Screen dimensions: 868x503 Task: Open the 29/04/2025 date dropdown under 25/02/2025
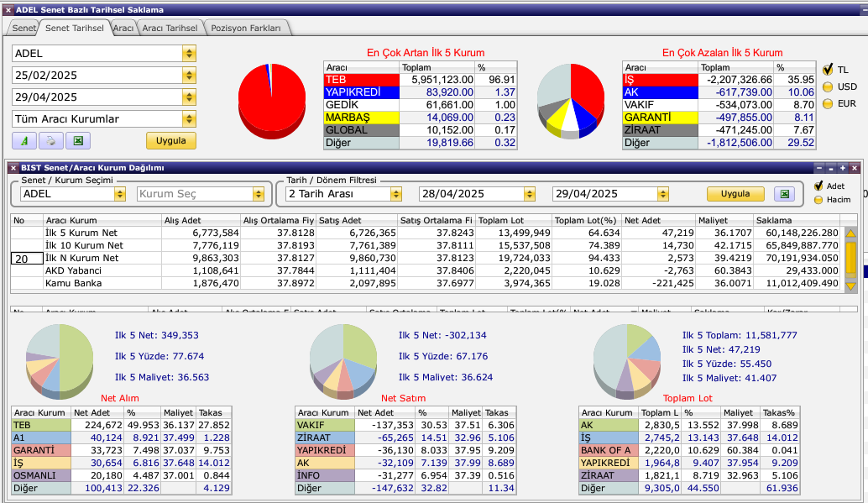pyautogui.click(x=190, y=97)
